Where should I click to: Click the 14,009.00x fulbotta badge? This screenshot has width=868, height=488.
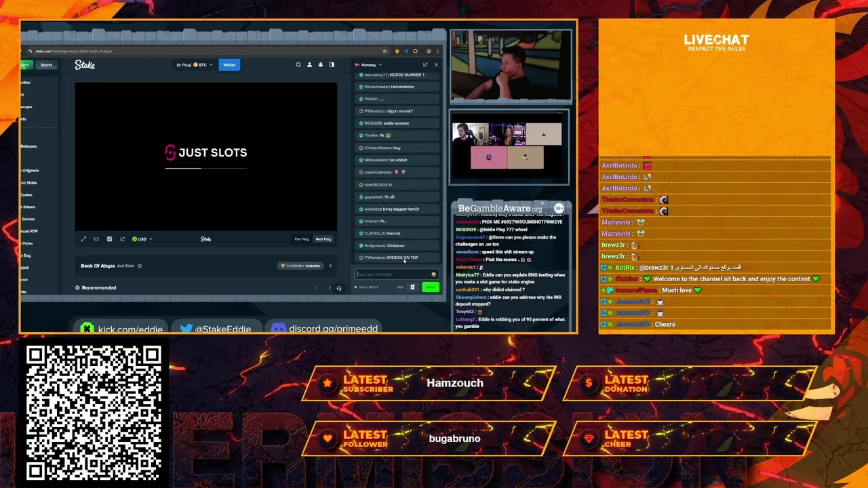point(300,266)
